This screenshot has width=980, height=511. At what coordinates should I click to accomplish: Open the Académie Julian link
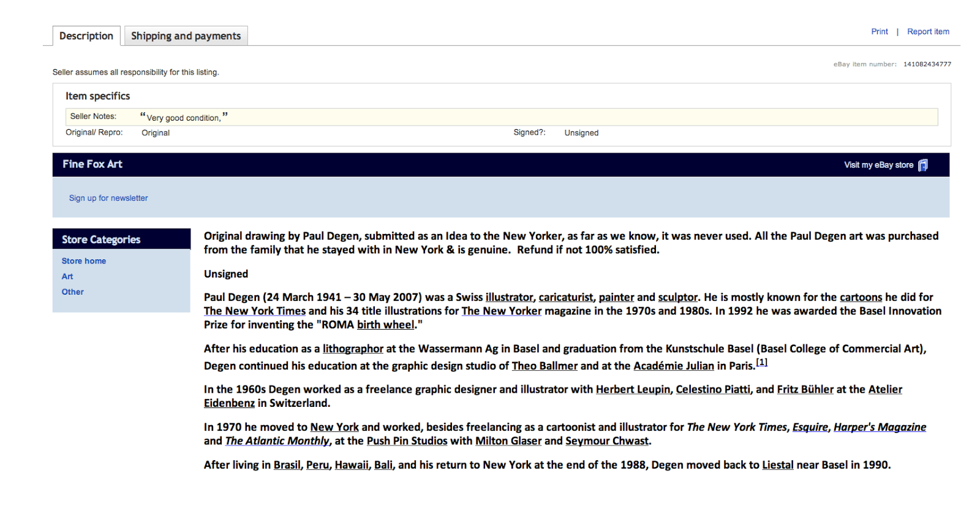pos(674,366)
